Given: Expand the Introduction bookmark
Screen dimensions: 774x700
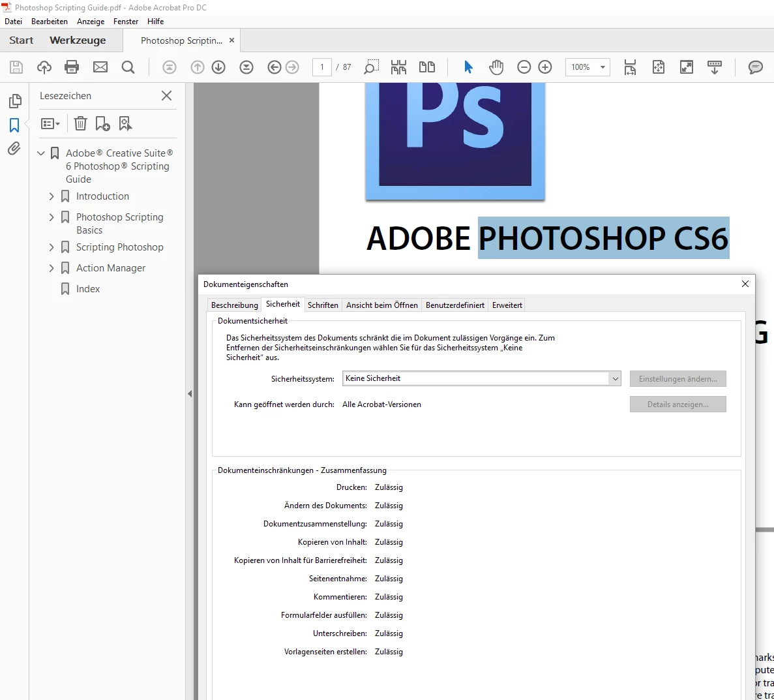Looking at the screenshot, I should click(52, 196).
